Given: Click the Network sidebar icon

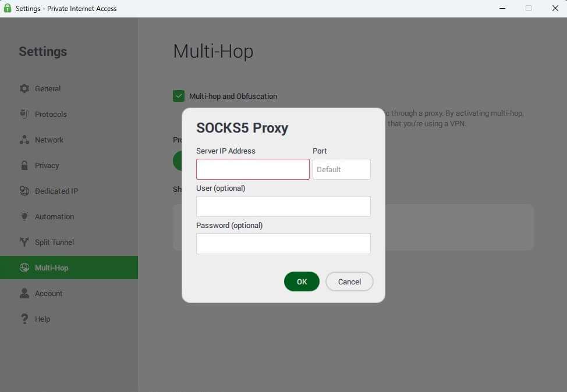Looking at the screenshot, I should [24, 140].
